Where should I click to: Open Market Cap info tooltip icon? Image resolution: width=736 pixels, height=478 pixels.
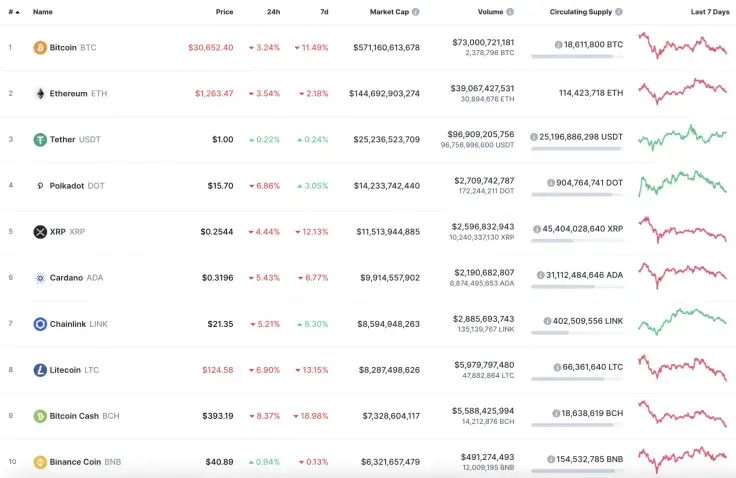click(x=416, y=12)
